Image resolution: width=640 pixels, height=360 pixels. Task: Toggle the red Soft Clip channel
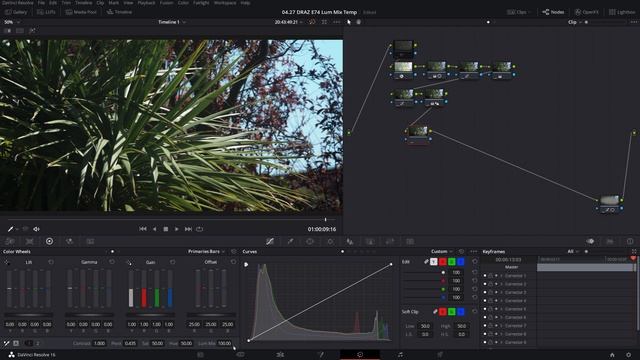(442, 312)
